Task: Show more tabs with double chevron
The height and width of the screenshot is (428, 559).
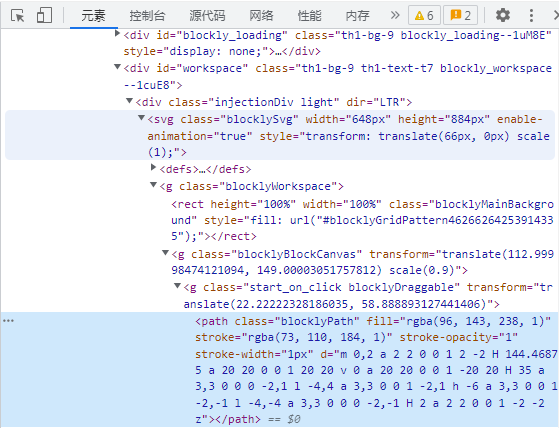Action: coord(395,15)
